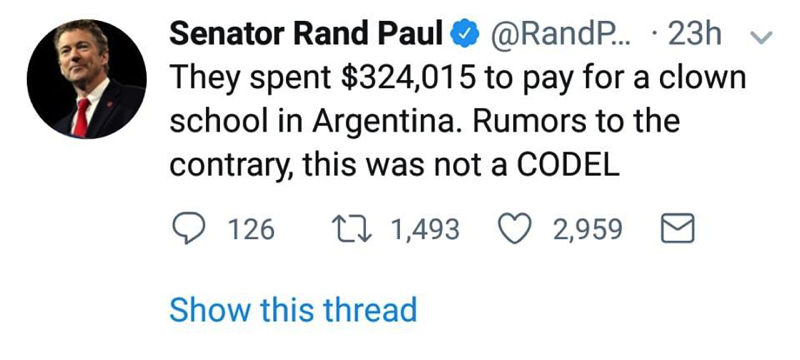
Task: Open the @RandP... handle
Action: (x=560, y=34)
